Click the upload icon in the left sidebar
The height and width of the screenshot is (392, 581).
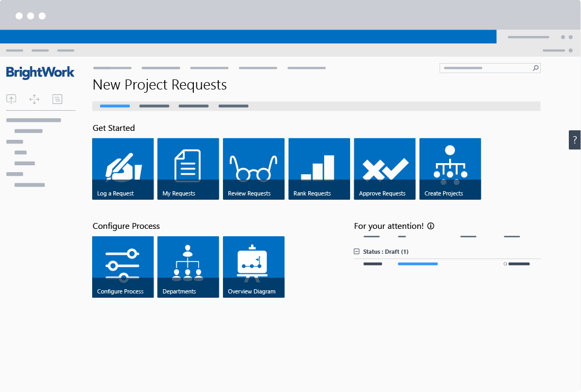(11, 99)
